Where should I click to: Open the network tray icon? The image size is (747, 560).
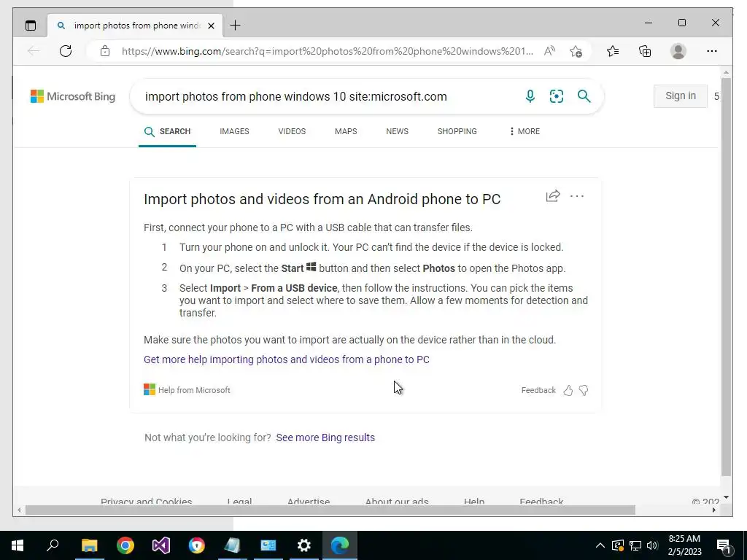click(635, 545)
